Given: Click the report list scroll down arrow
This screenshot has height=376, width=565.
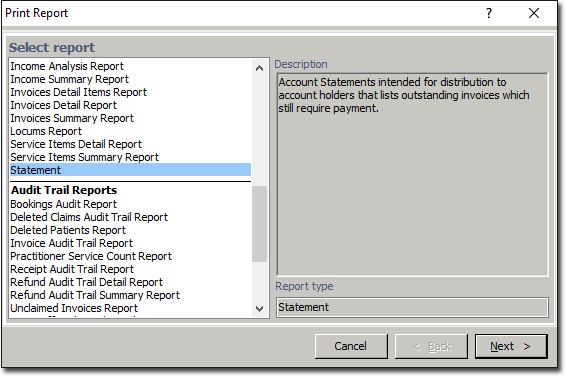Looking at the screenshot, I should [x=259, y=309].
